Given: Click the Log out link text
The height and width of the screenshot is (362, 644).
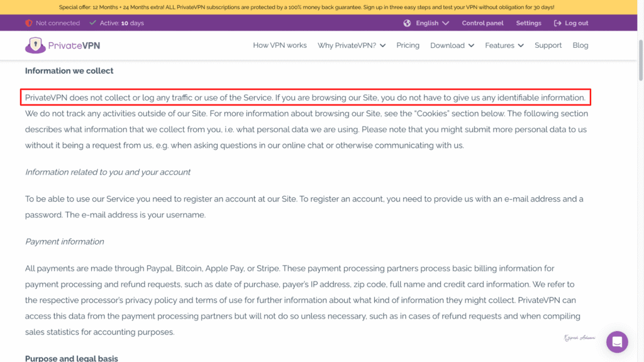Looking at the screenshot, I should coord(576,23).
